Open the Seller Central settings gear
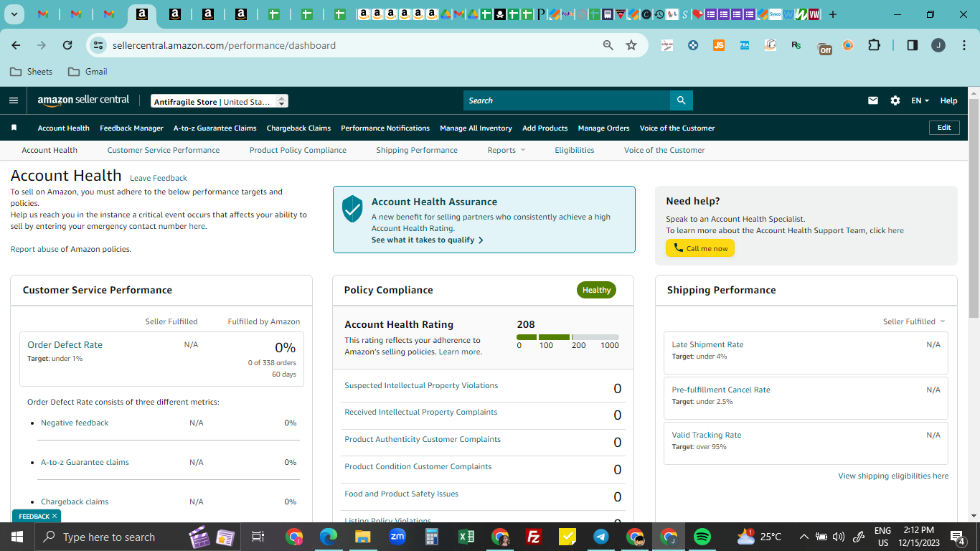Image resolution: width=980 pixels, height=551 pixels. tap(895, 100)
